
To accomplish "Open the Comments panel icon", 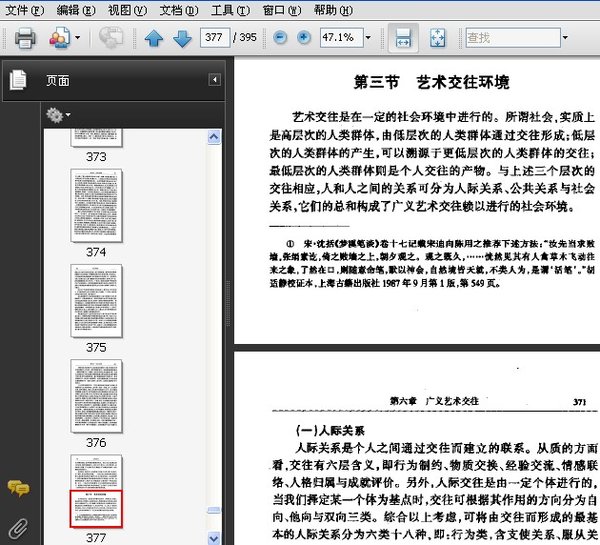I will tap(18, 488).
